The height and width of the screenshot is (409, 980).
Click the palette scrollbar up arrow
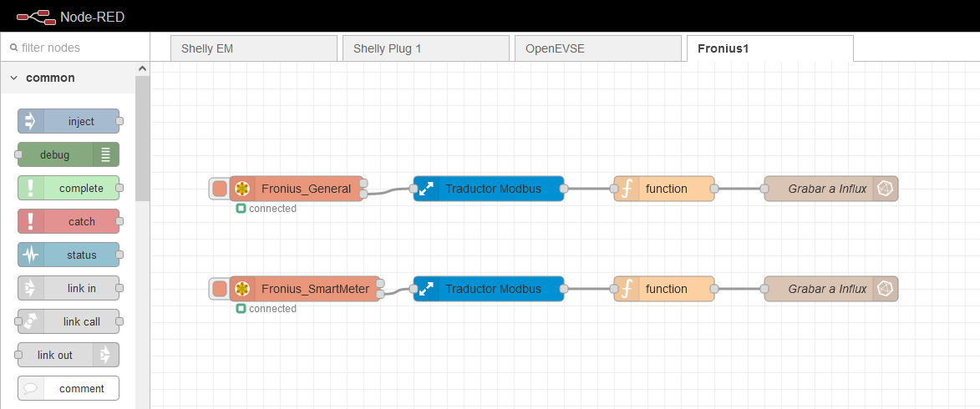(x=143, y=68)
